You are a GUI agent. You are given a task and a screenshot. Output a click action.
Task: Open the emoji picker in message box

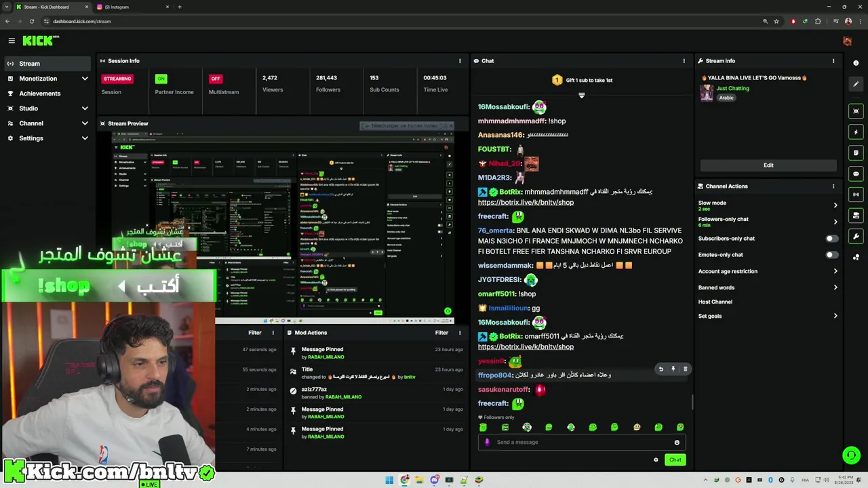pyautogui.click(x=677, y=443)
